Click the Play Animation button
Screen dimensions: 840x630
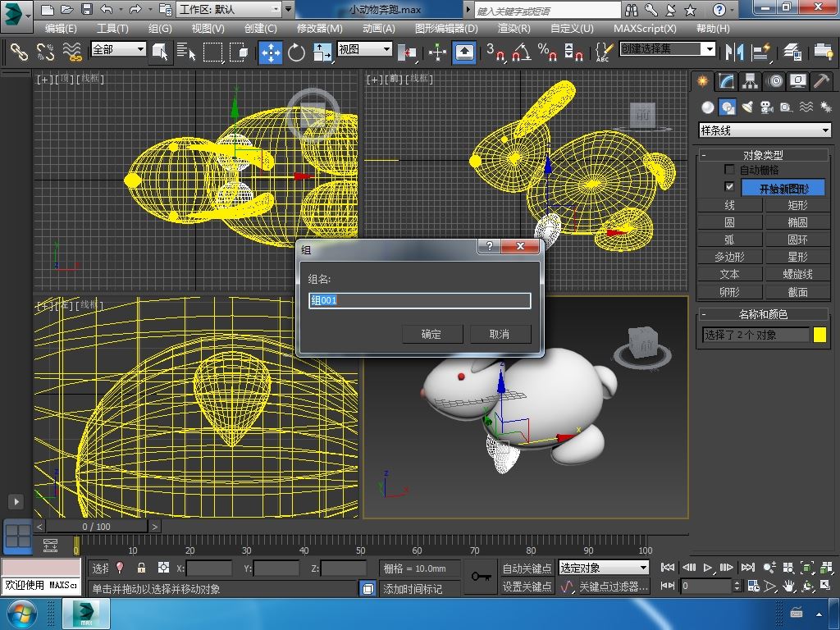click(708, 568)
